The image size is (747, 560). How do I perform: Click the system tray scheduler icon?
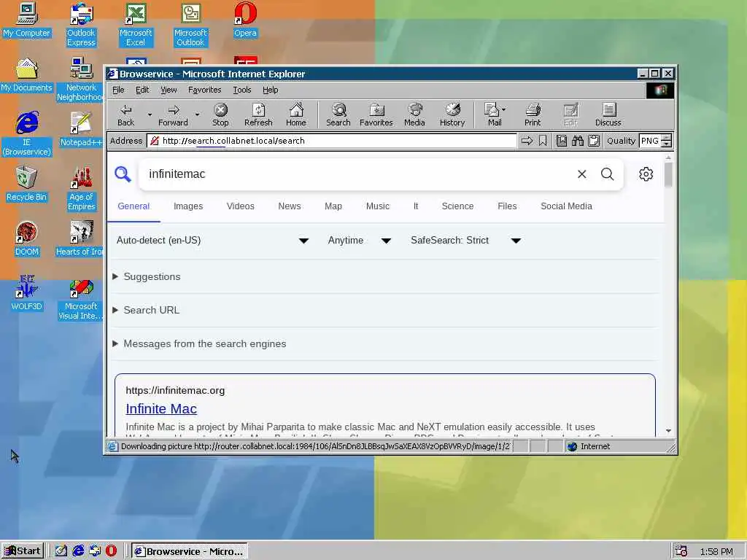coord(681,551)
